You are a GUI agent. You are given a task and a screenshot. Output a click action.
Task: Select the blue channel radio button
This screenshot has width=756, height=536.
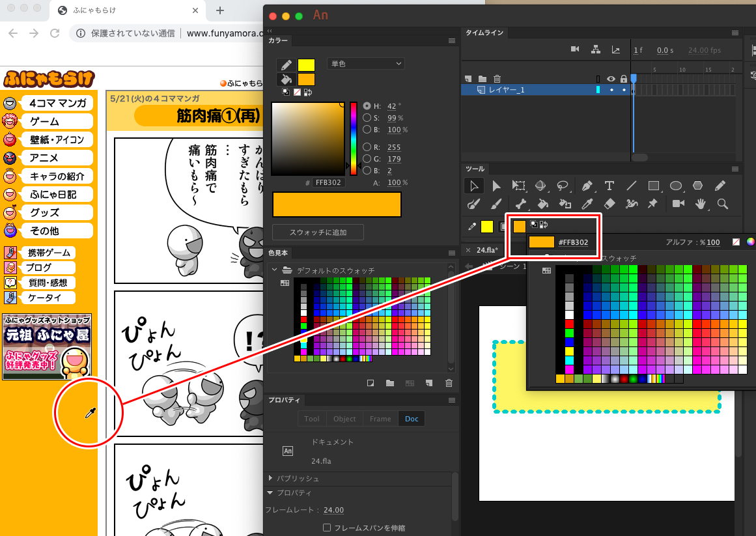367,170
